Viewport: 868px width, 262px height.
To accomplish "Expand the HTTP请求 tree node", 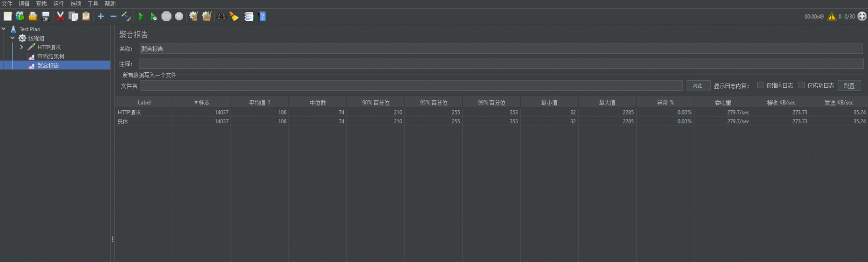I will click(x=21, y=47).
